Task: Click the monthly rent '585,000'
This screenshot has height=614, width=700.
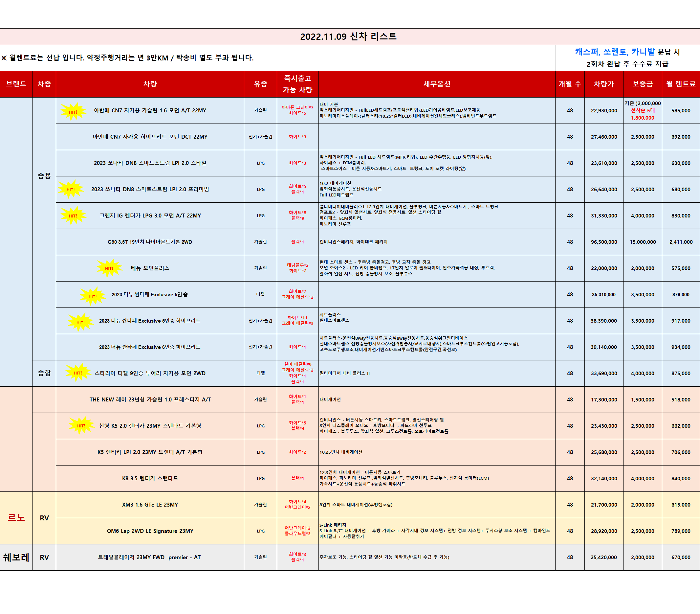Action: [681, 111]
